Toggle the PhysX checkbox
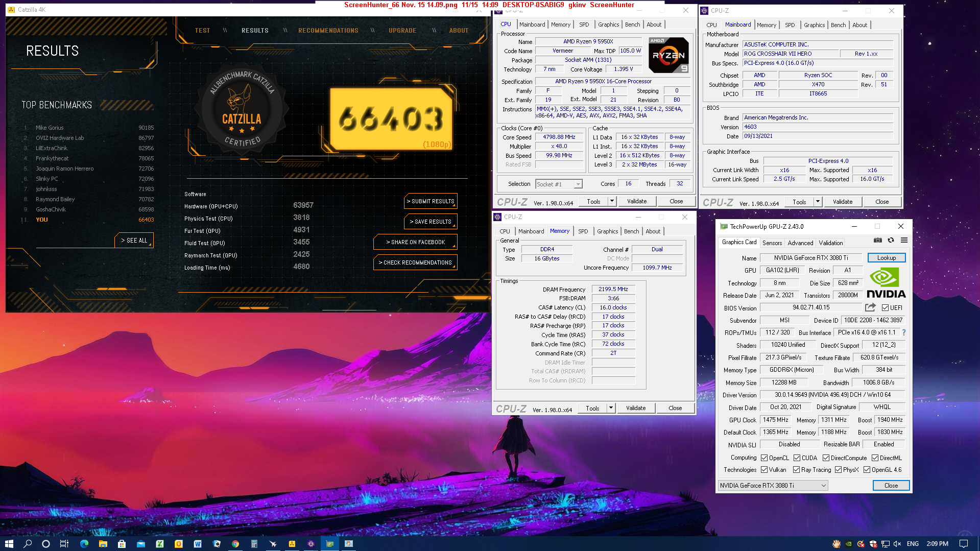Viewport: 980px width, 551px height. (x=838, y=470)
